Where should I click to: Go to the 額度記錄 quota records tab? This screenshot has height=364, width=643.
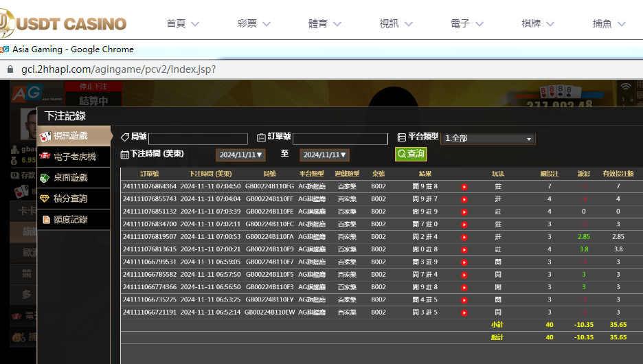[x=74, y=220]
